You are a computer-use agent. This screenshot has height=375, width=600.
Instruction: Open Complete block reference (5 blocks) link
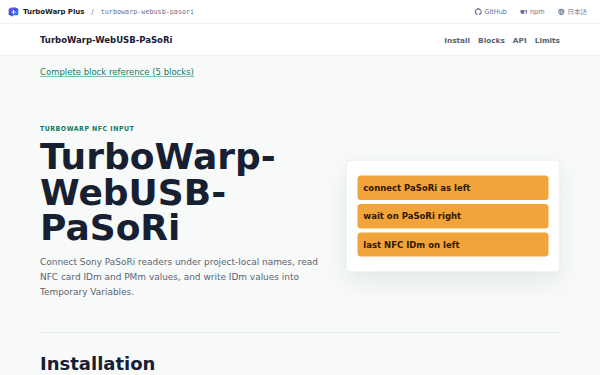[117, 72]
